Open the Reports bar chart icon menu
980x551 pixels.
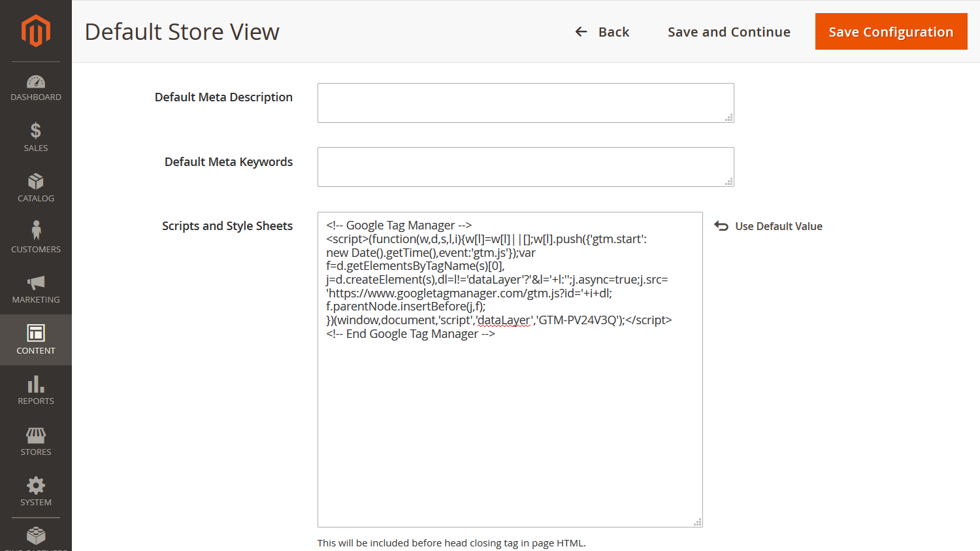coord(36,384)
